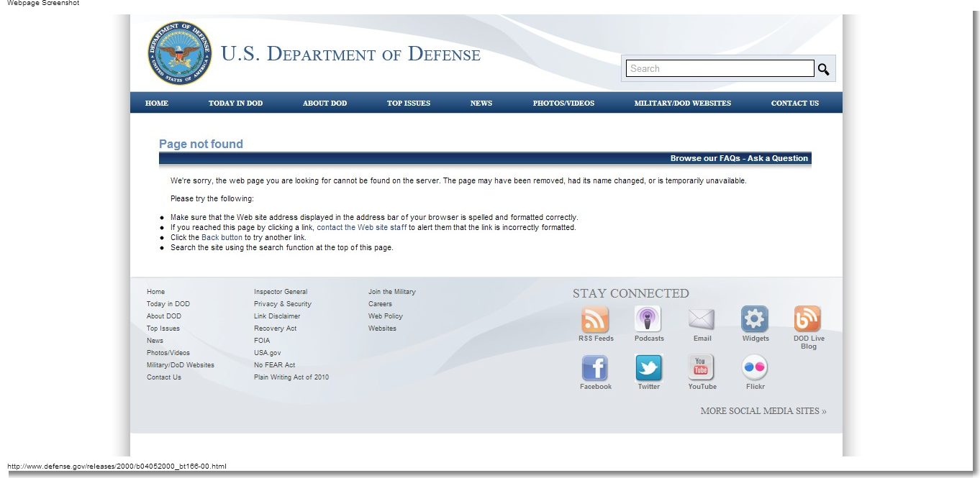Select the PHOTOS/VIDEOS navigation item
The height and width of the screenshot is (478, 980).
pos(563,103)
